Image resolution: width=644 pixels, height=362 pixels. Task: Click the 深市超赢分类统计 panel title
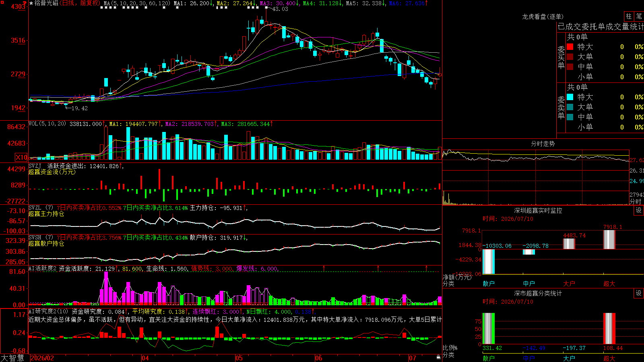[x=538, y=293]
